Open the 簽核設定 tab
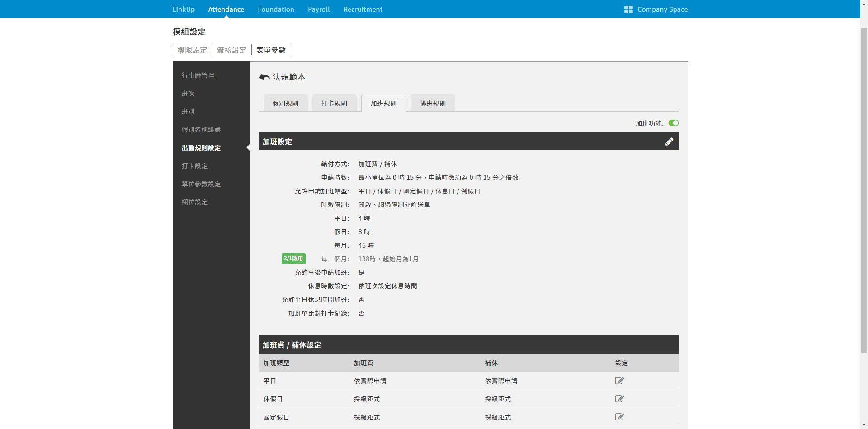The image size is (868, 429). (231, 50)
